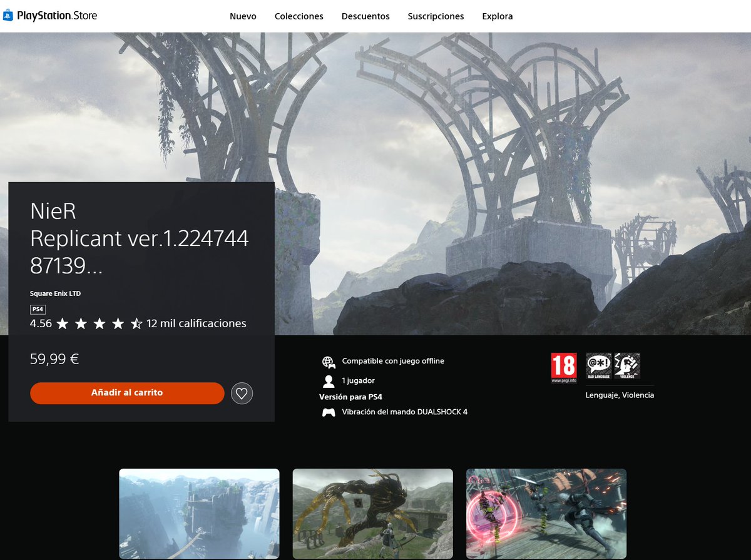Add game to wishlist with heart icon
Screen dimensions: 751x560
(x=242, y=394)
